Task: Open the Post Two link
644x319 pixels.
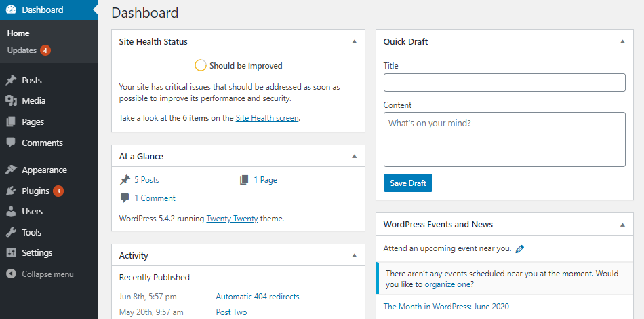Action: click(231, 312)
